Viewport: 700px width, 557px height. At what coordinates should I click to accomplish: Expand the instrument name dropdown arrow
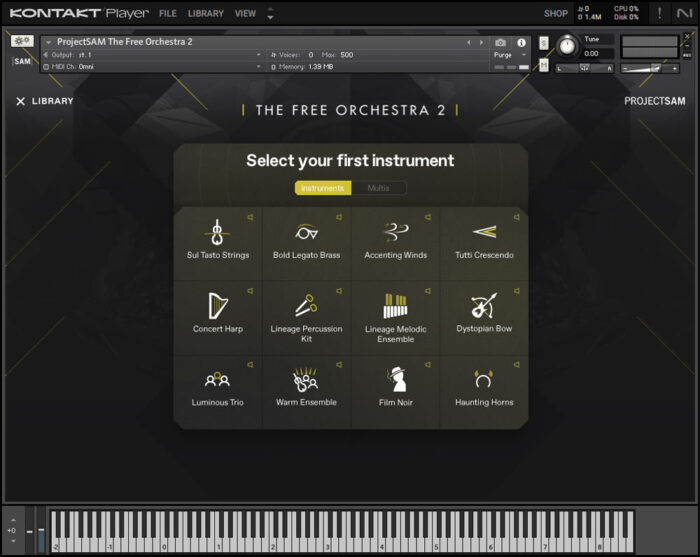(x=48, y=42)
